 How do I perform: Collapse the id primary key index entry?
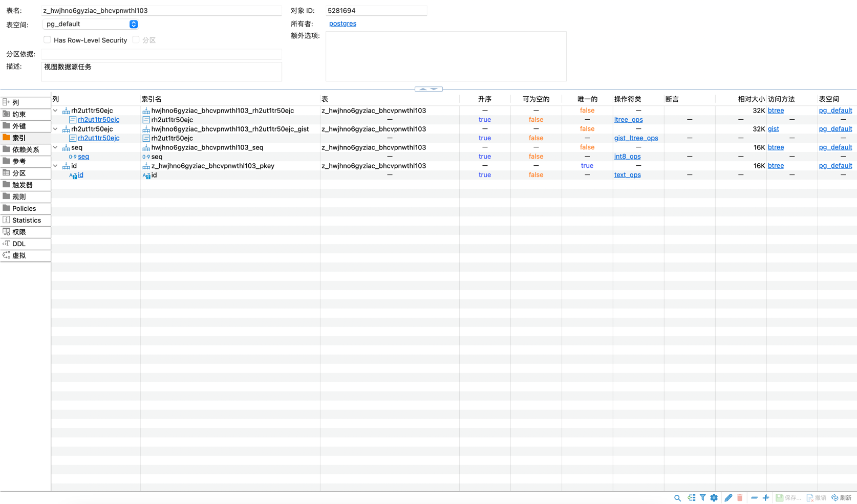55,166
